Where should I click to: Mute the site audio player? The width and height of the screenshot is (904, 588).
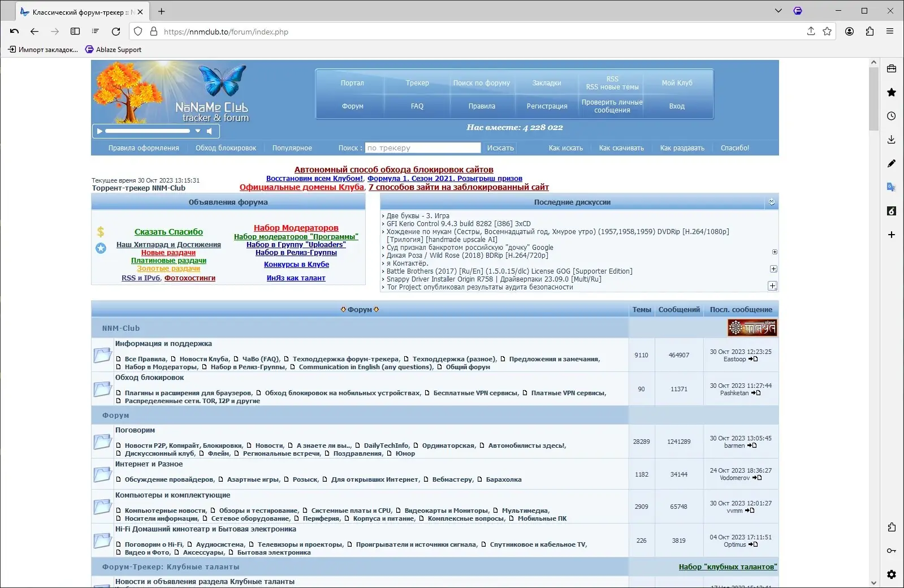209,131
